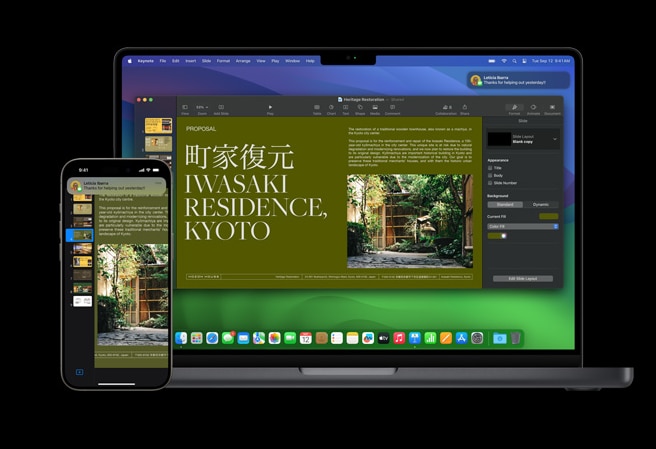Expand the Slide Layout chooser chevron
This screenshot has width=656, height=449.
[x=555, y=139]
